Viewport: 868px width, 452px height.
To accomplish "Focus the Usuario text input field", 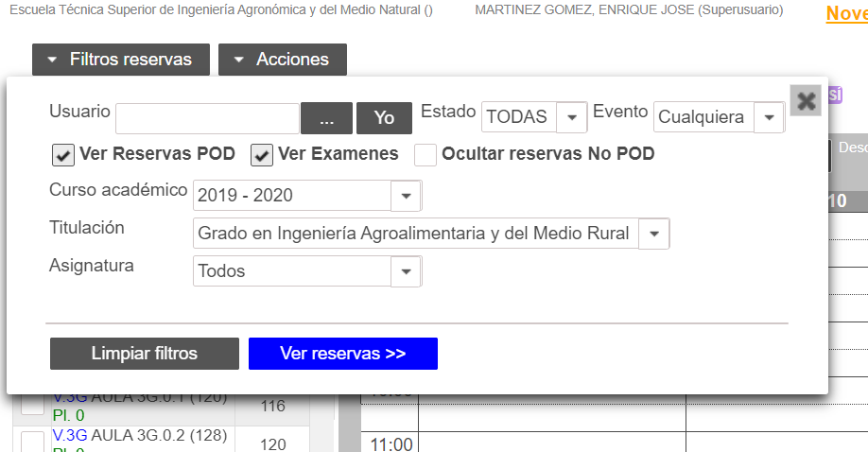I will [x=208, y=118].
